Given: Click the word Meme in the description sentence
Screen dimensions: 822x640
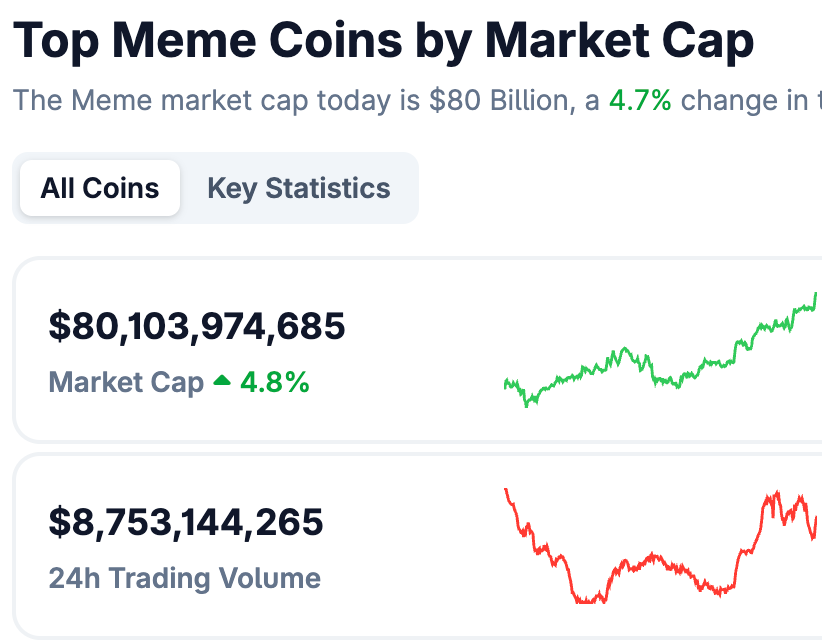Looking at the screenshot, I should [x=111, y=100].
